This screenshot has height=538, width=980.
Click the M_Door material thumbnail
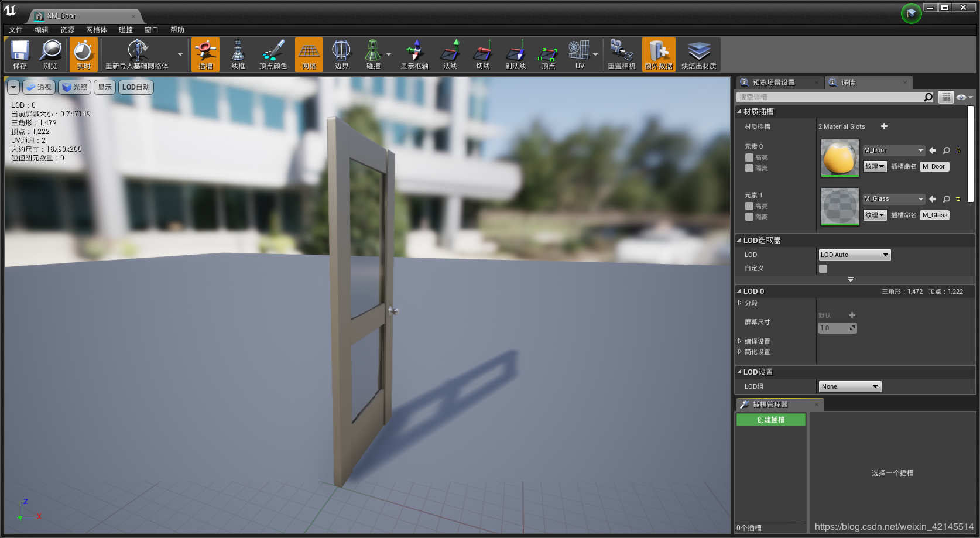pyautogui.click(x=840, y=158)
